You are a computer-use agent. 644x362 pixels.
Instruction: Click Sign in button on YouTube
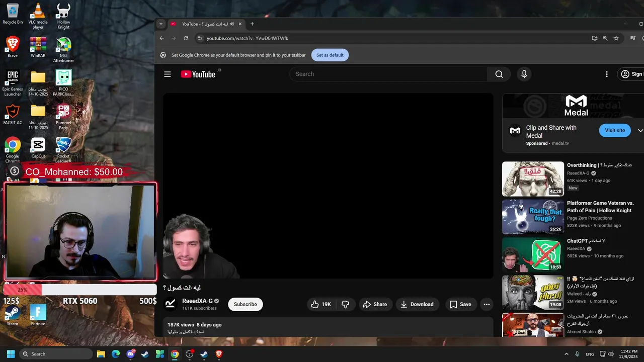tap(632, 74)
